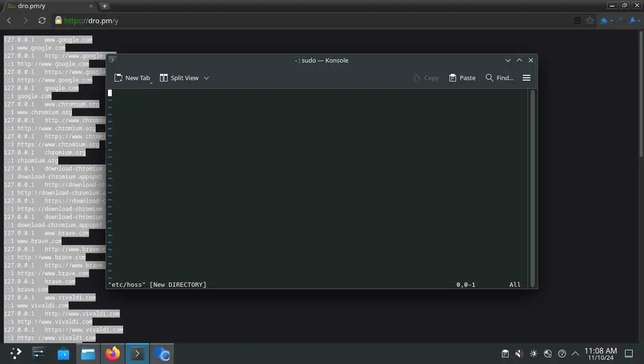Minimize the Konsole window
Viewport: 644px width, 364px height.
click(508, 60)
